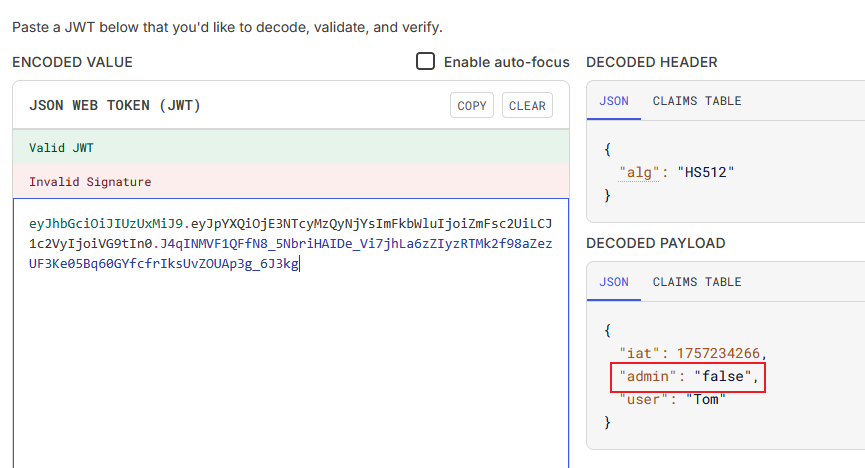Clear the JWT input with CLEAR button

[527, 105]
